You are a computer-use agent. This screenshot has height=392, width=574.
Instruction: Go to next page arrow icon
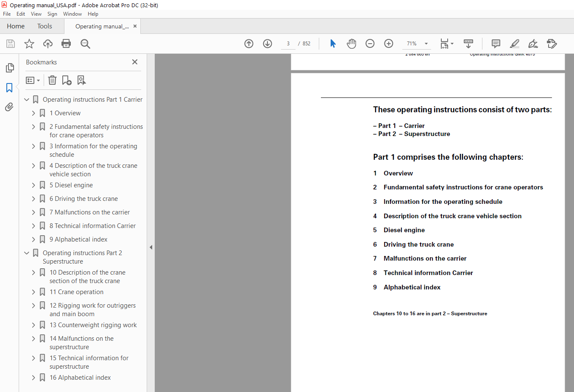(x=267, y=43)
